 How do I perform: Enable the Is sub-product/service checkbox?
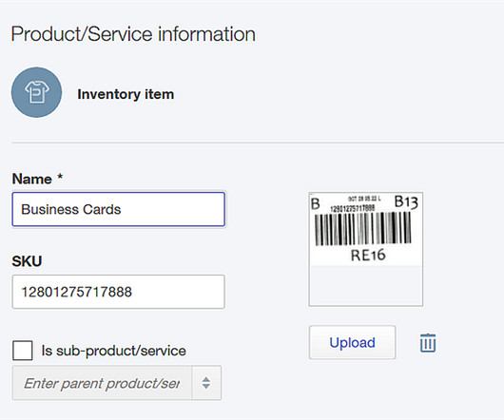pos(22,351)
